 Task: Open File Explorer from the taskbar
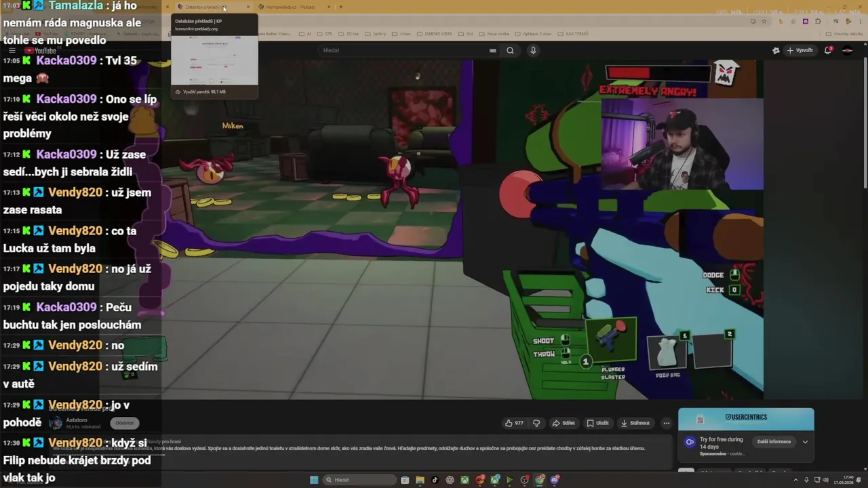point(420,480)
